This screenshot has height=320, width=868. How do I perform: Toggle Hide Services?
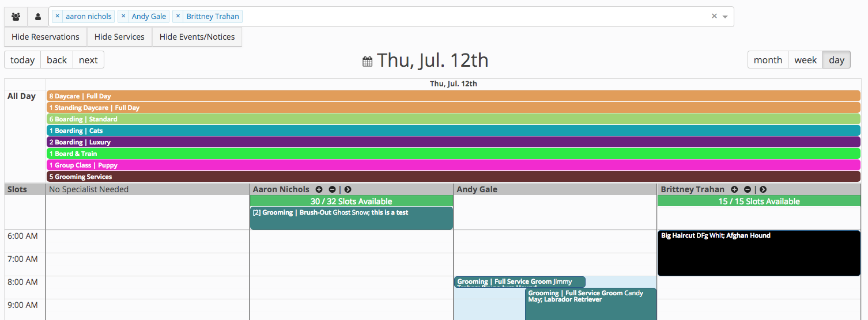click(119, 37)
